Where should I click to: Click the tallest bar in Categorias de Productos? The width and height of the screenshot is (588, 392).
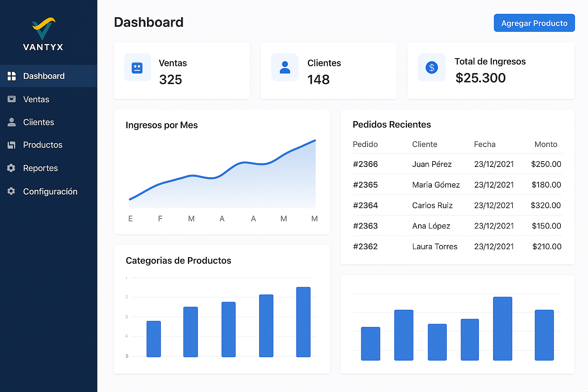(303, 322)
